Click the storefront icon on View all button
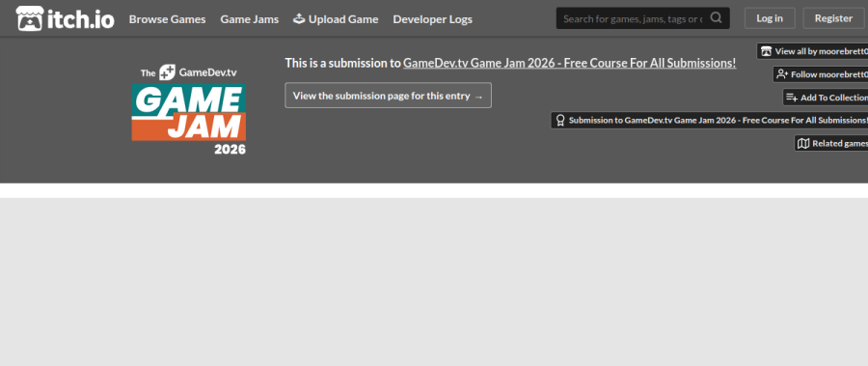 click(x=766, y=51)
